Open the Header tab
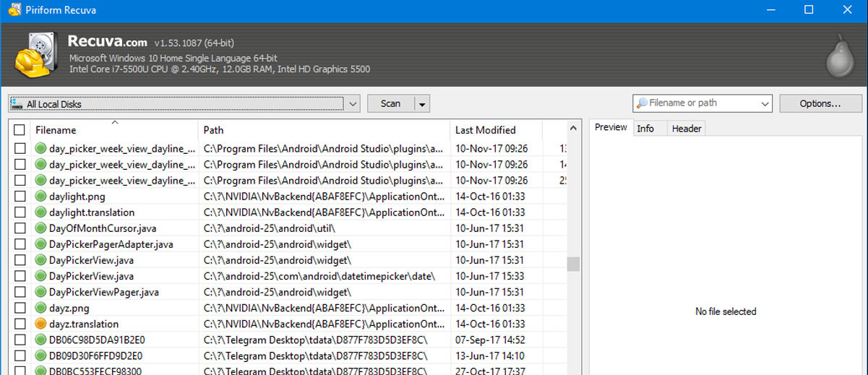 [x=686, y=129]
